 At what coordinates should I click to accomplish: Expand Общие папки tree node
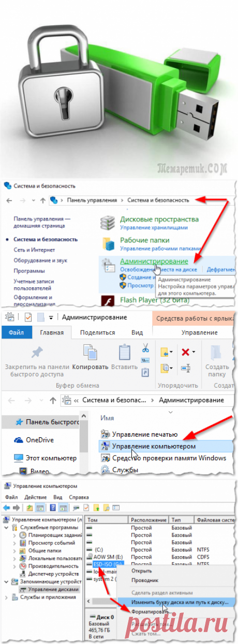click(x=14, y=551)
